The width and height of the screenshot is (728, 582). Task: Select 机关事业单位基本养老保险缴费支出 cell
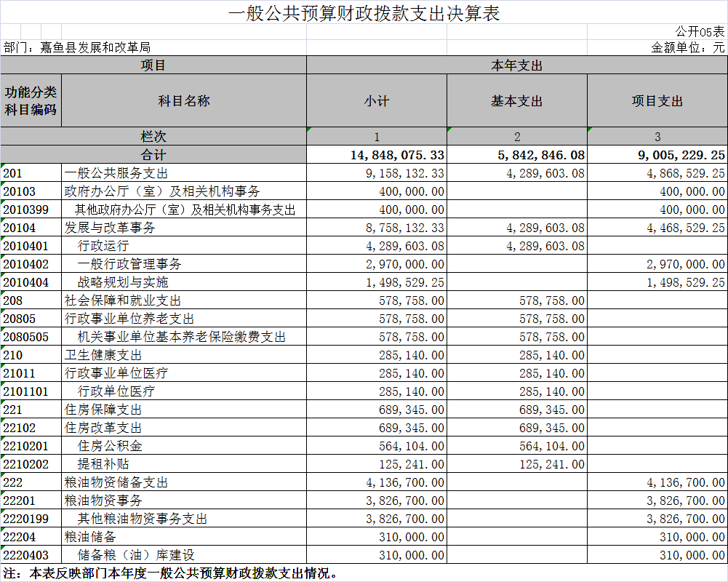coord(184,336)
